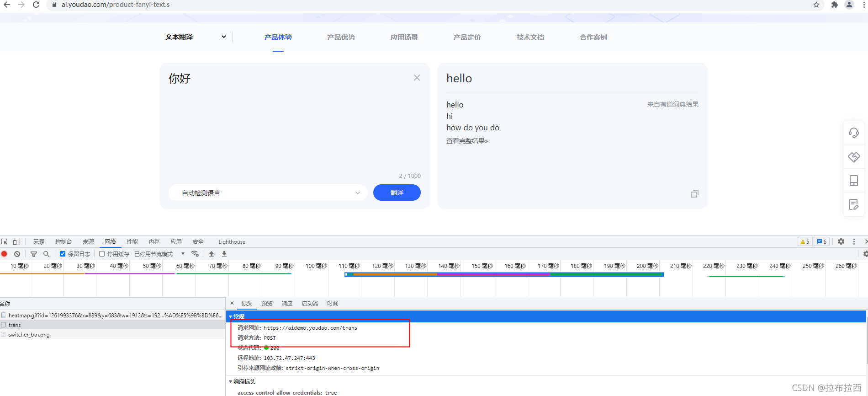Screen dimensions: 868x396
Task: Show the 5 warnings badge
Action: pyautogui.click(x=805, y=242)
